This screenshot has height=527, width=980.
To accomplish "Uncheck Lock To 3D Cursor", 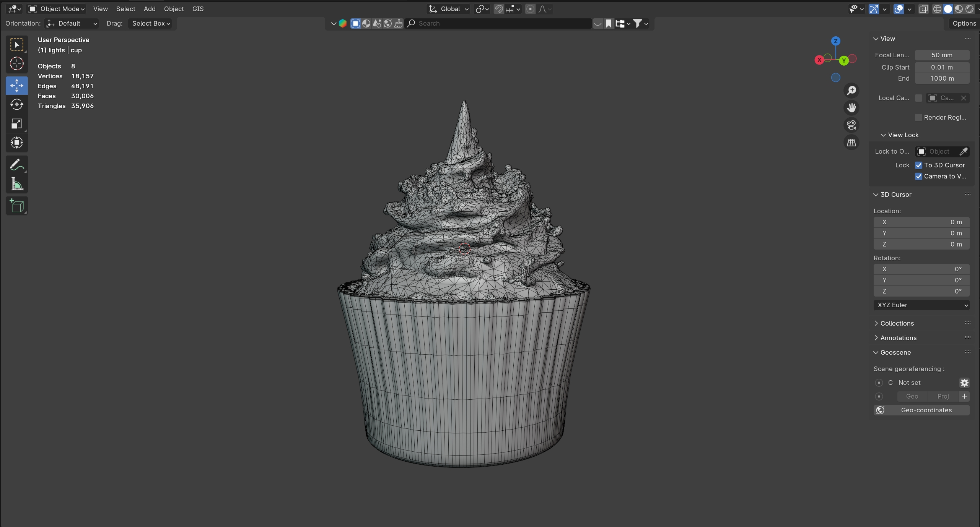I will [x=918, y=165].
